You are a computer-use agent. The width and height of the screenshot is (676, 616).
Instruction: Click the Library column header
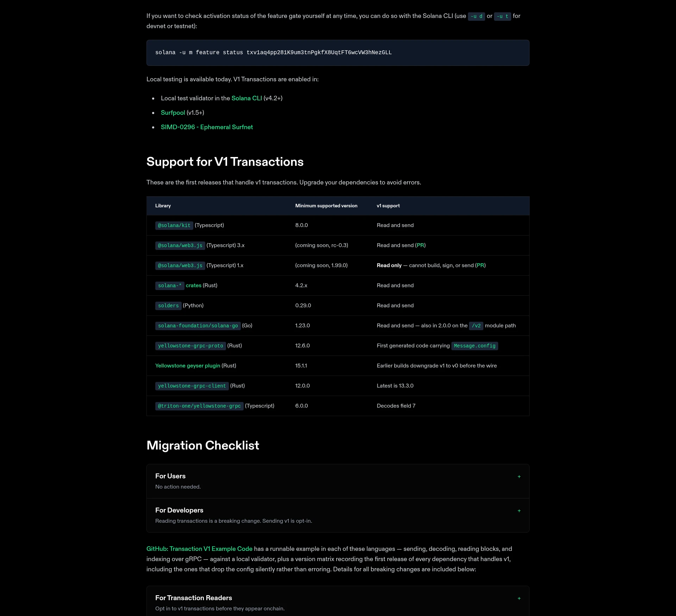point(163,206)
